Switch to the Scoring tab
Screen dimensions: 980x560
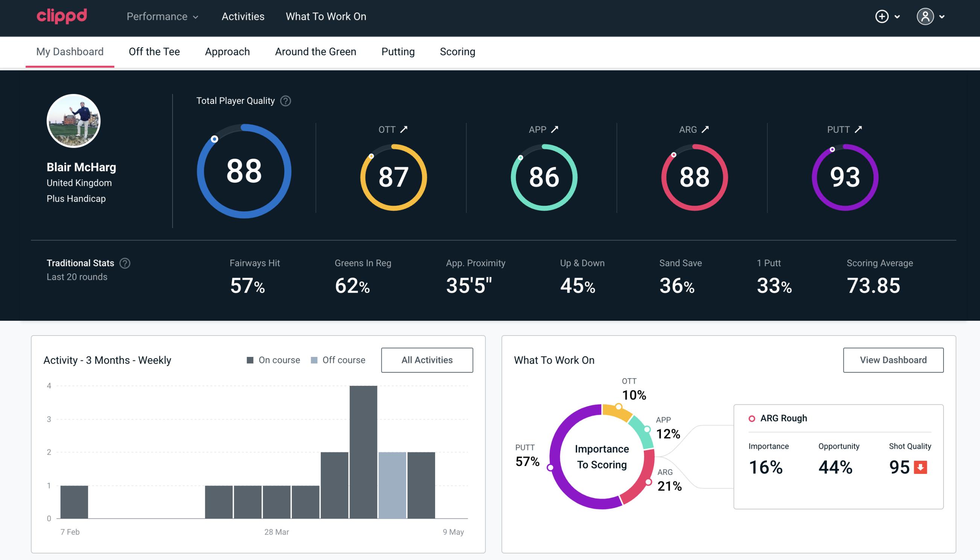pos(458,51)
